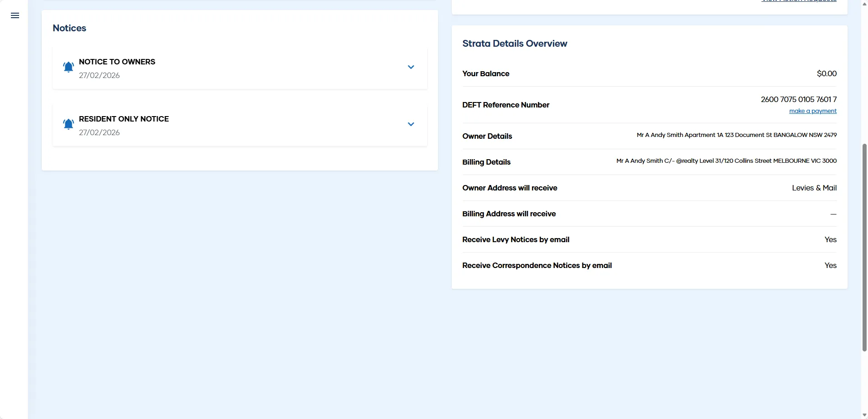Follow the 'make a payment' link
This screenshot has height=419, width=868.
813,111
